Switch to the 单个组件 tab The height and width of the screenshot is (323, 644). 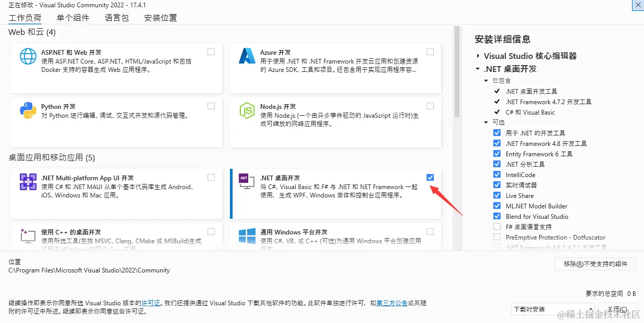[73, 18]
